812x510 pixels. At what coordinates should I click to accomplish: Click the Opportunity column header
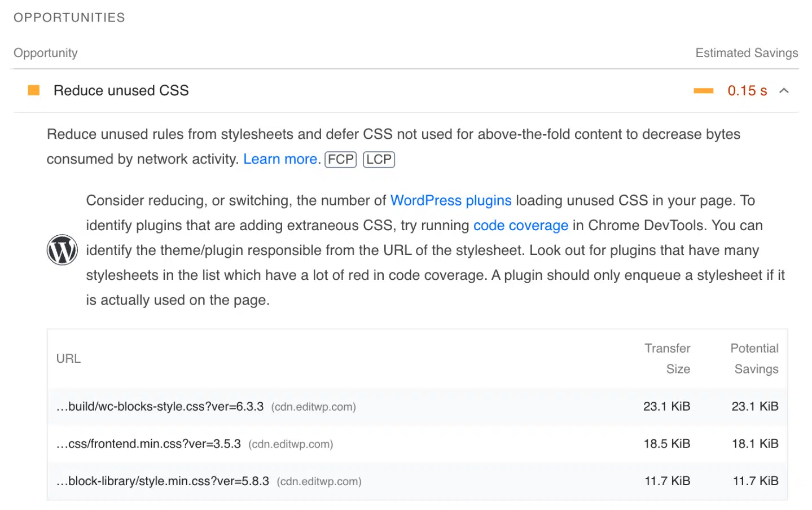tap(46, 53)
